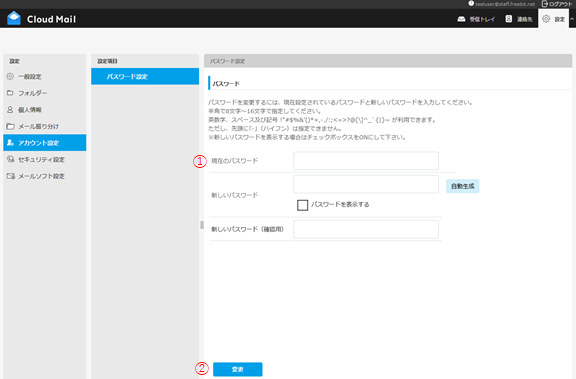Screen dimensions: 576x379
Task: Focus the current password input field
Action: tap(366, 161)
